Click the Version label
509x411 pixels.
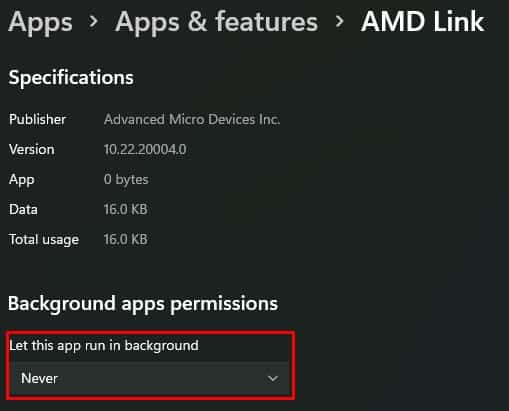pos(32,149)
